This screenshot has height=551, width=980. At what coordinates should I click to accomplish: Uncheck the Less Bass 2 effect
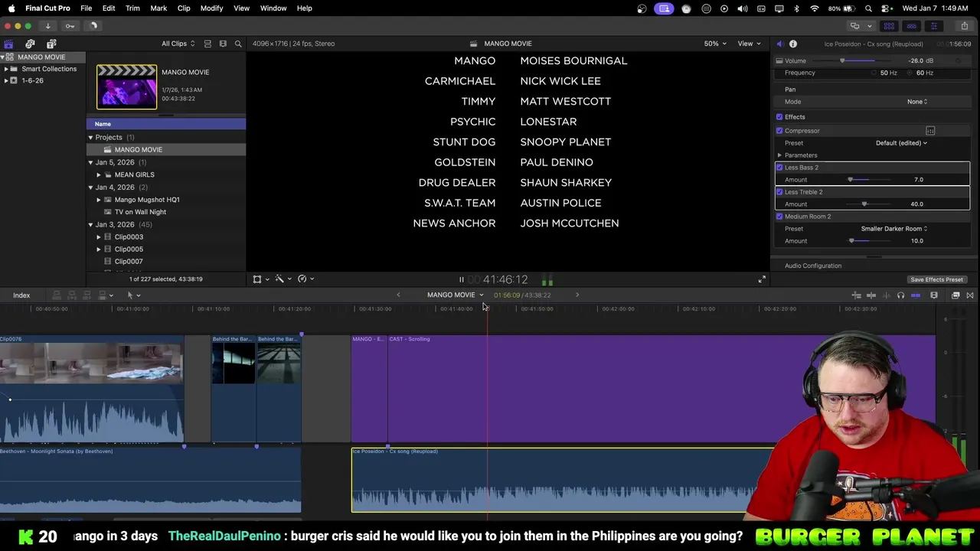click(779, 168)
